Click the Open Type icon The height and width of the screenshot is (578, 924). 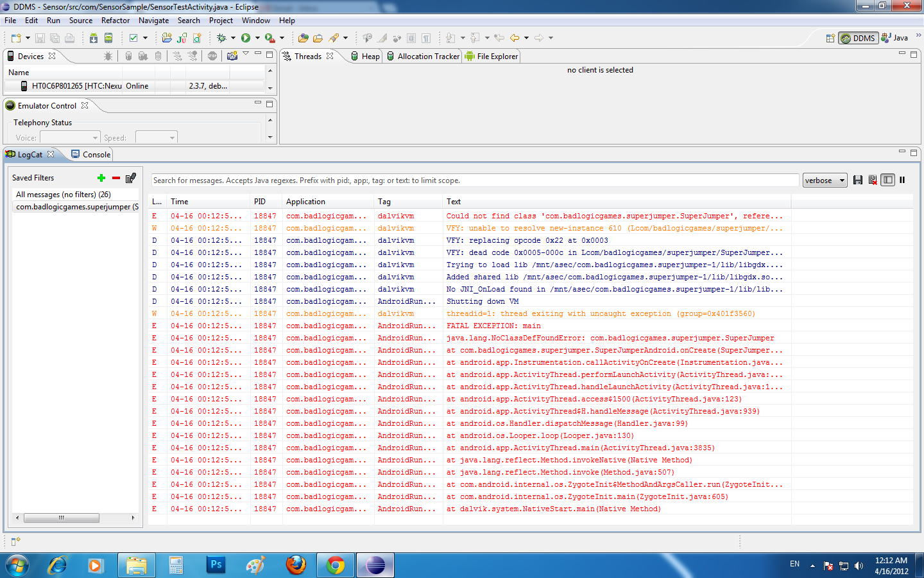(304, 38)
